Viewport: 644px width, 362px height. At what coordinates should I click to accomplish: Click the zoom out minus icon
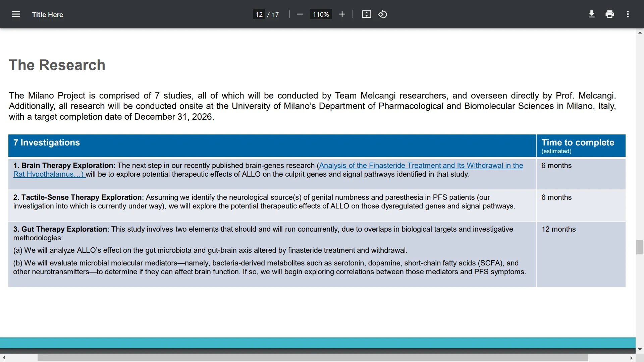pyautogui.click(x=300, y=14)
